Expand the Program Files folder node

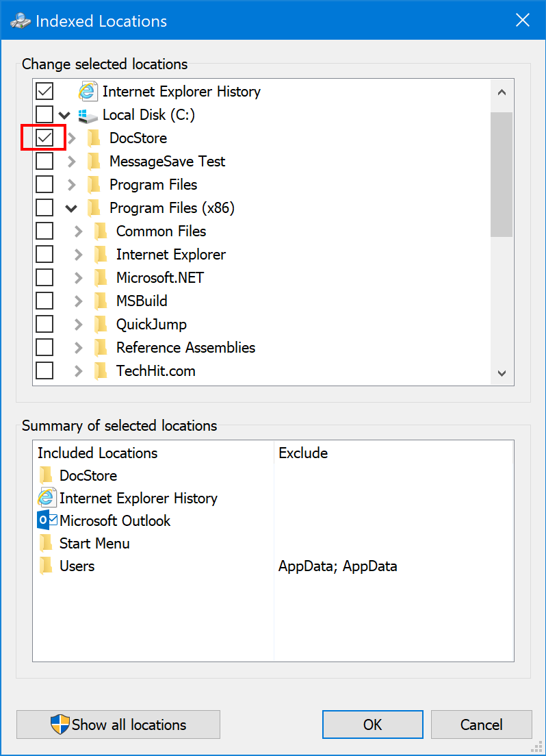[72, 185]
